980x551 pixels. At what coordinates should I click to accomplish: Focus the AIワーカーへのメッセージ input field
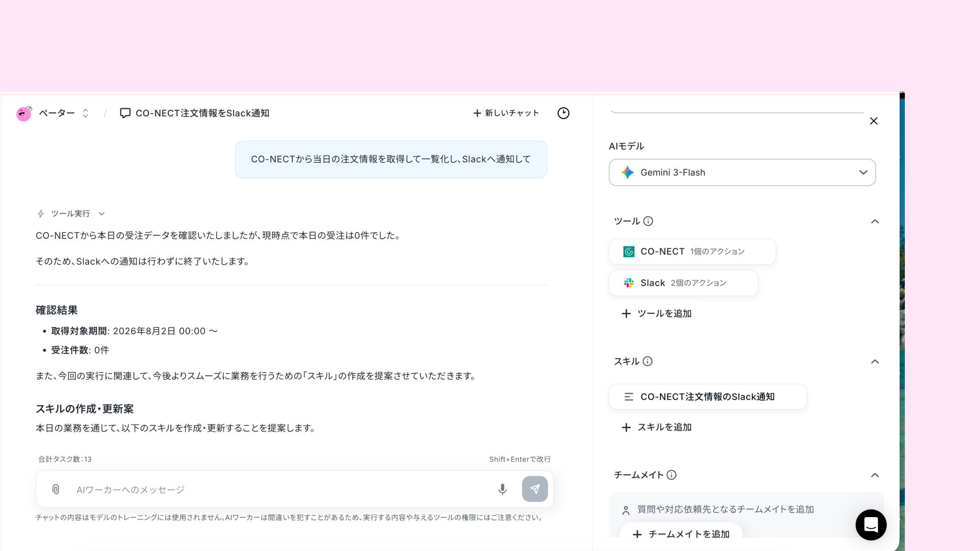[x=282, y=489]
